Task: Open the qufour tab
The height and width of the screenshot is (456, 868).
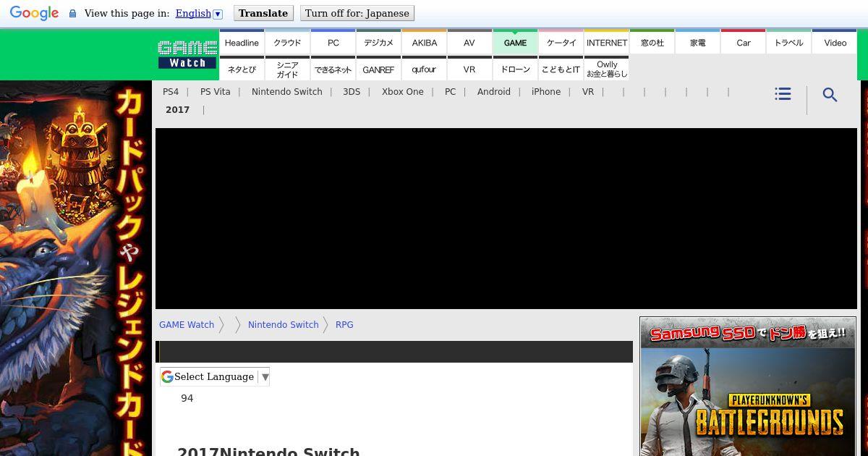Action: (x=424, y=69)
